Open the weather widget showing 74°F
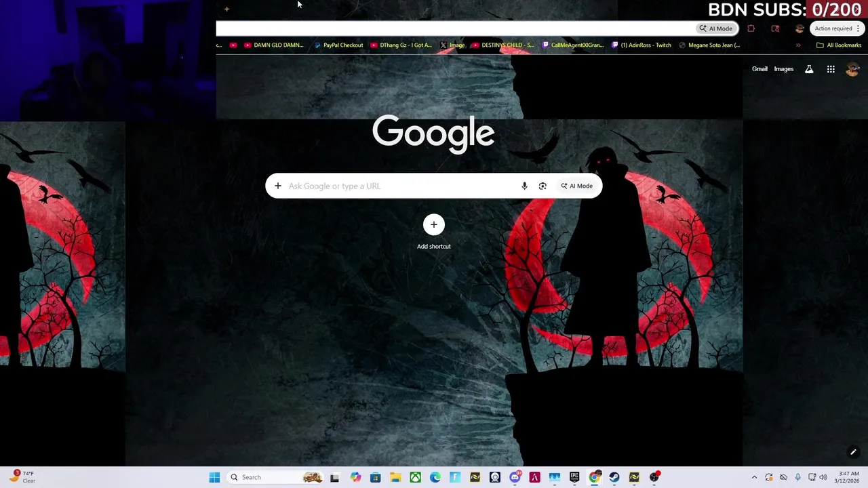The height and width of the screenshot is (488, 868). (22, 477)
